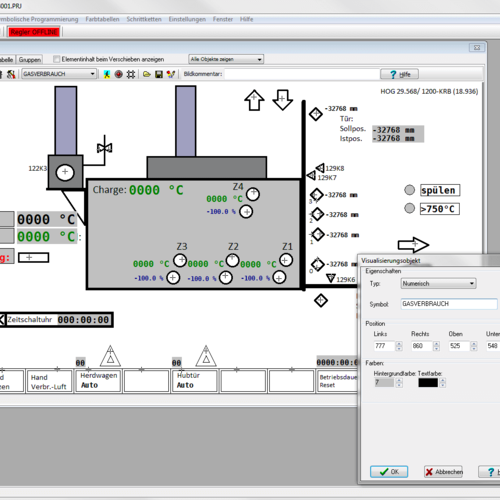The height and width of the screenshot is (500, 500).
Task: Click the color palette check toolbar icon
Action: tap(171, 74)
